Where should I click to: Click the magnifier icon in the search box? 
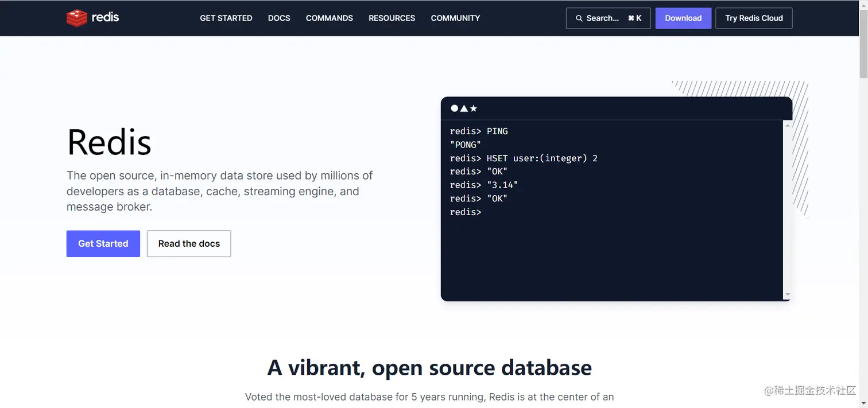click(579, 18)
